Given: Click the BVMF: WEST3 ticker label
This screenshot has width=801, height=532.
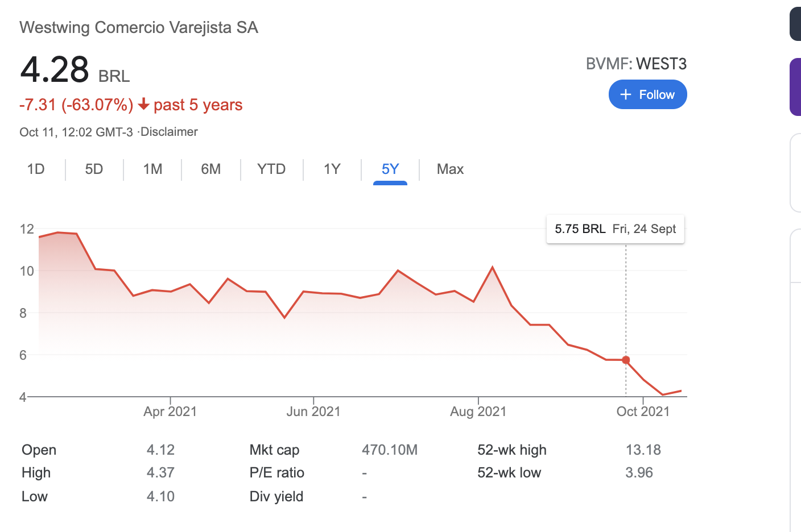Looking at the screenshot, I should [x=636, y=64].
